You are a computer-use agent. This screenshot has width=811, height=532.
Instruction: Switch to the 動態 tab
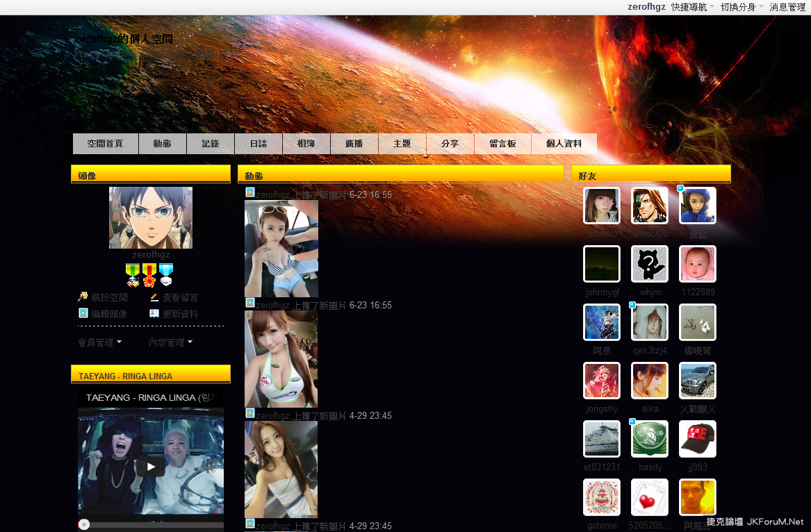(163, 144)
